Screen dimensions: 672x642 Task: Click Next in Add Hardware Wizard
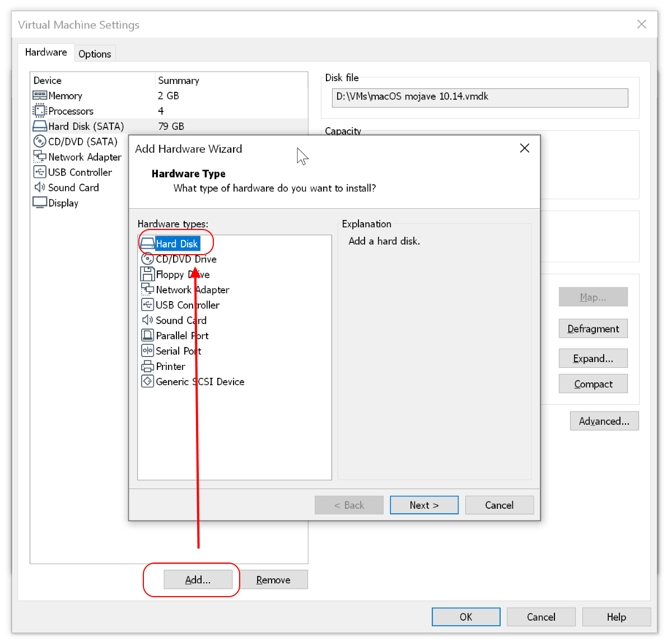click(x=424, y=505)
